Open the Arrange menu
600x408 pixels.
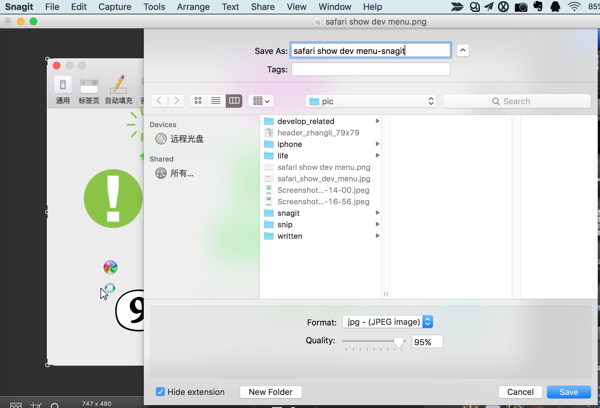193,7
